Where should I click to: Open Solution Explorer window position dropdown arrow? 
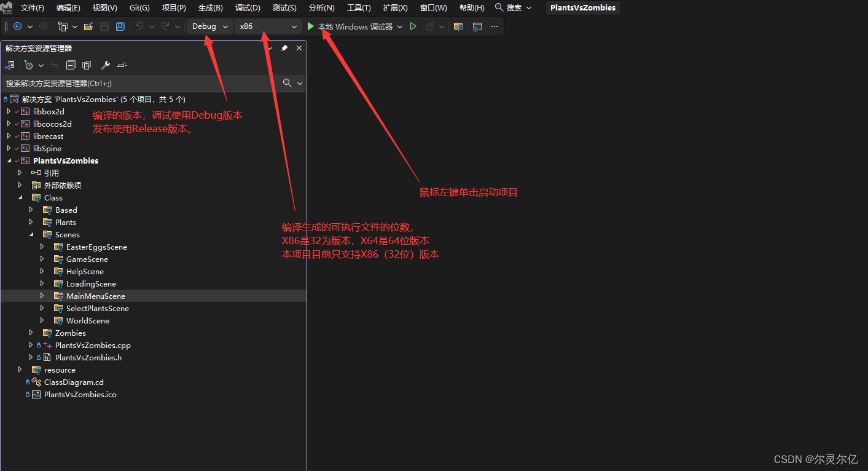270,48
